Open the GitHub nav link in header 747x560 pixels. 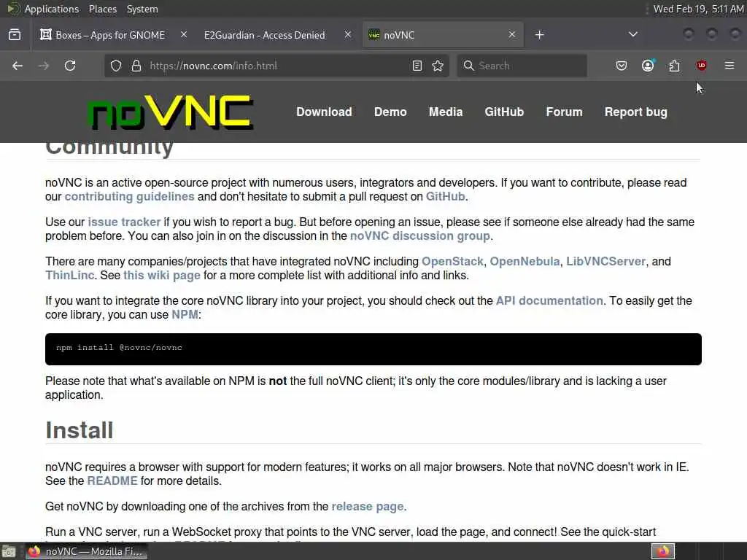(x=504, y=112)
